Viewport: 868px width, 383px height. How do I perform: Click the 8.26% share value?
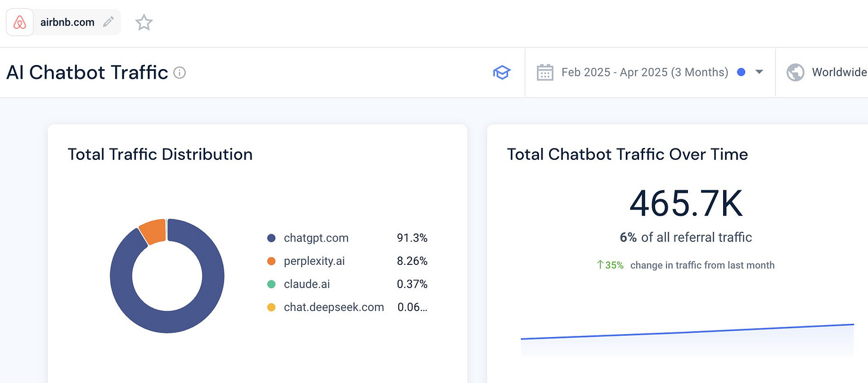(x=413, y=261)
